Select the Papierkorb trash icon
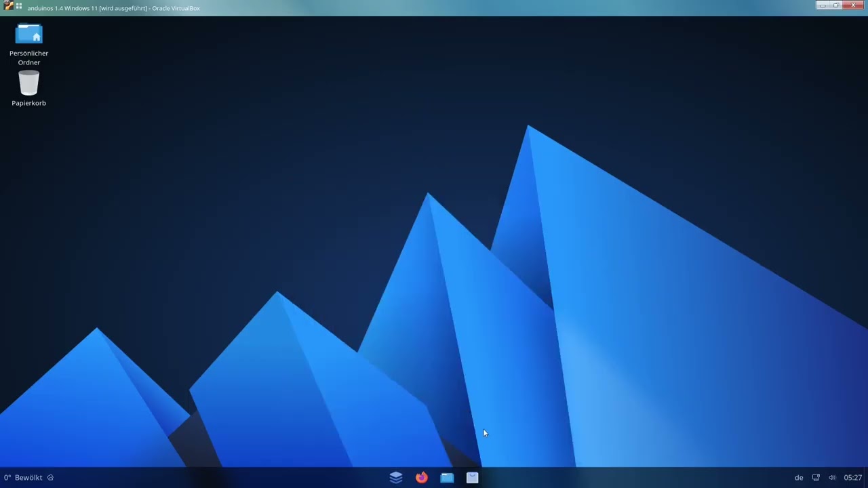 [x=28, y=83]
